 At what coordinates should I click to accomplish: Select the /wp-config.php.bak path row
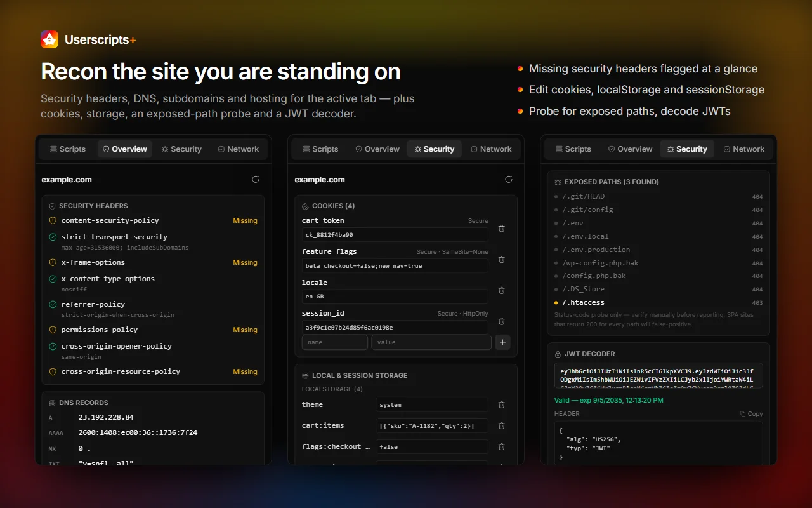[x=658, y=263]
